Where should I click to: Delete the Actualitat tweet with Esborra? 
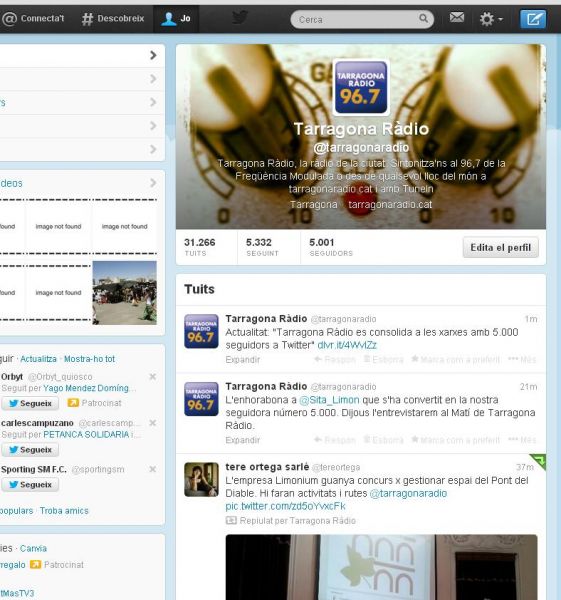pos(383,359)
